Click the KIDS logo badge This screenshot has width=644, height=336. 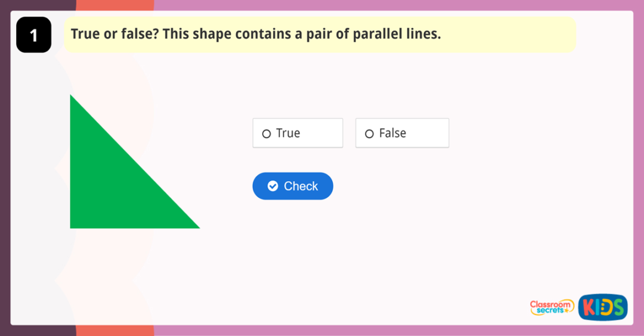pyautogui.click(x=602, y=307)
